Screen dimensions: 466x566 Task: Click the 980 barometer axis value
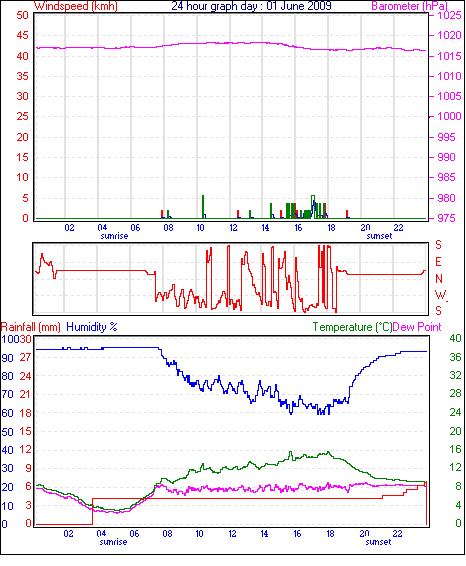[x=447, y=198]
